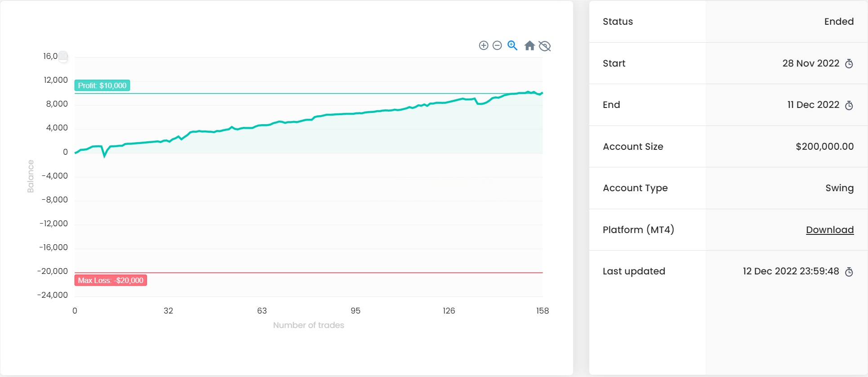Click the Swing account type value
The image size is (868, 377).
pos(839,188)
